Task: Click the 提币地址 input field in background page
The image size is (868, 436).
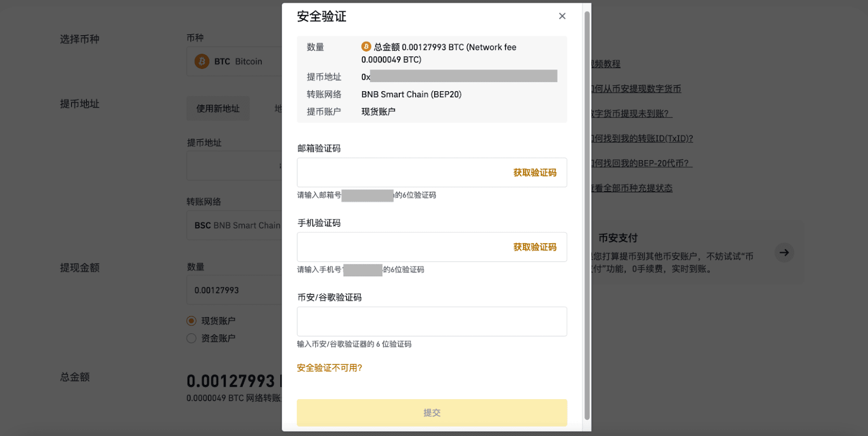Action: pos(234,166)
